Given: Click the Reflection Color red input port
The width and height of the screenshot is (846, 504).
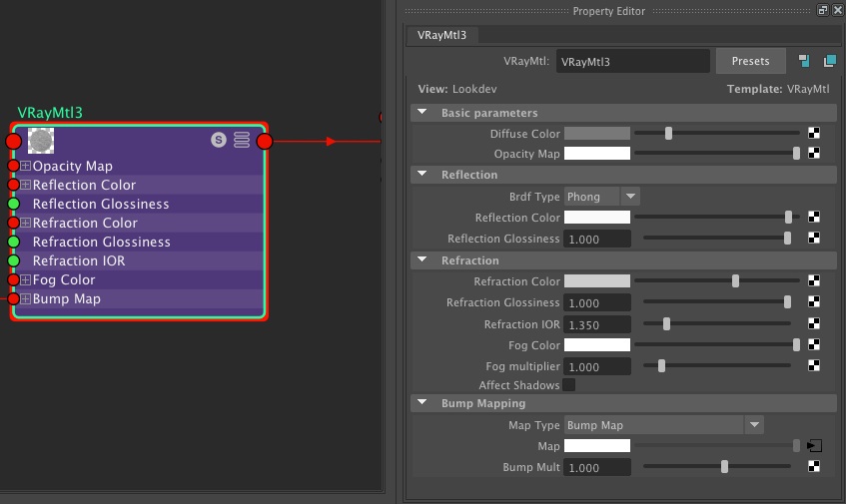Looking at the screenshot, I should (14, 185).
